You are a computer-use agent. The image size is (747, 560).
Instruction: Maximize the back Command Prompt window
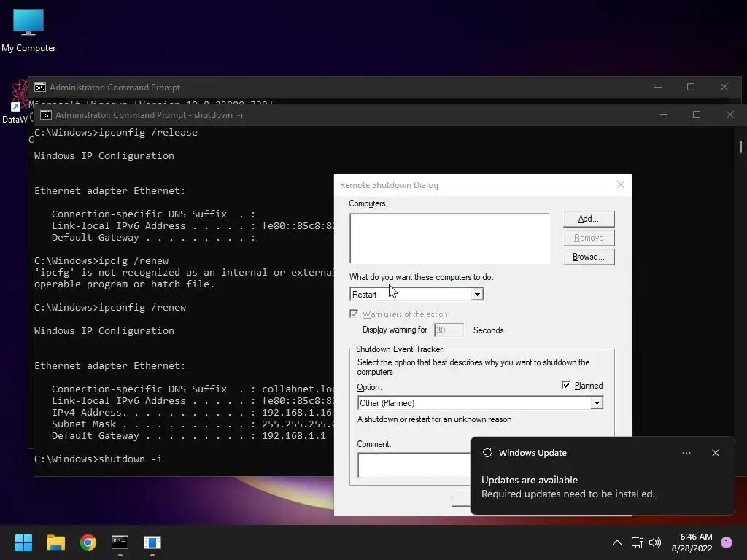coord(691,87)
